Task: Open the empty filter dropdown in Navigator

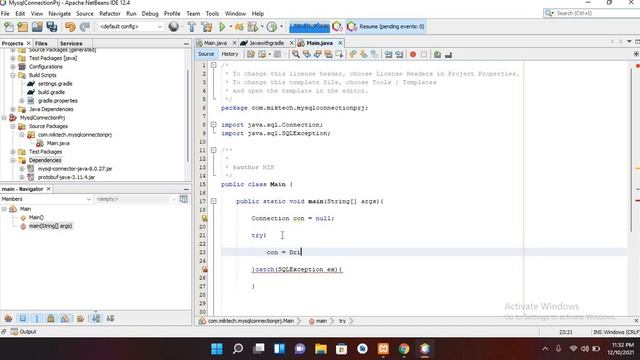Action: (135, 199)
